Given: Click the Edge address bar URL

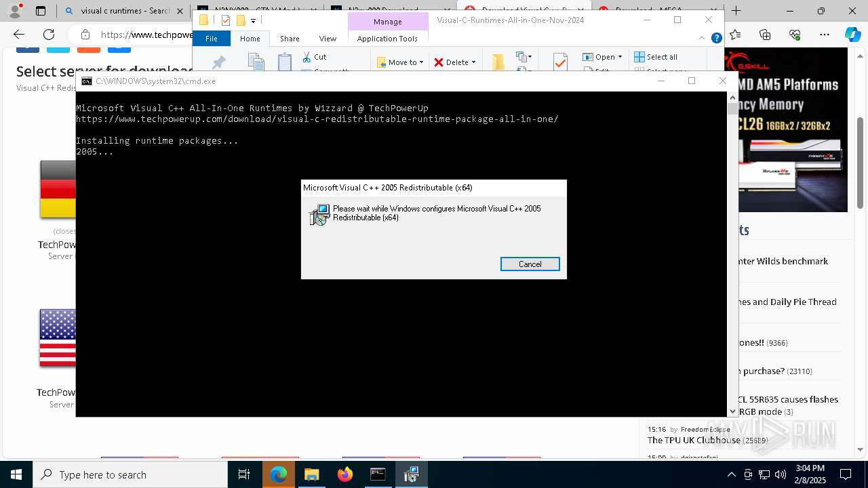Looking at the screenshot, I should click(146, 35).
